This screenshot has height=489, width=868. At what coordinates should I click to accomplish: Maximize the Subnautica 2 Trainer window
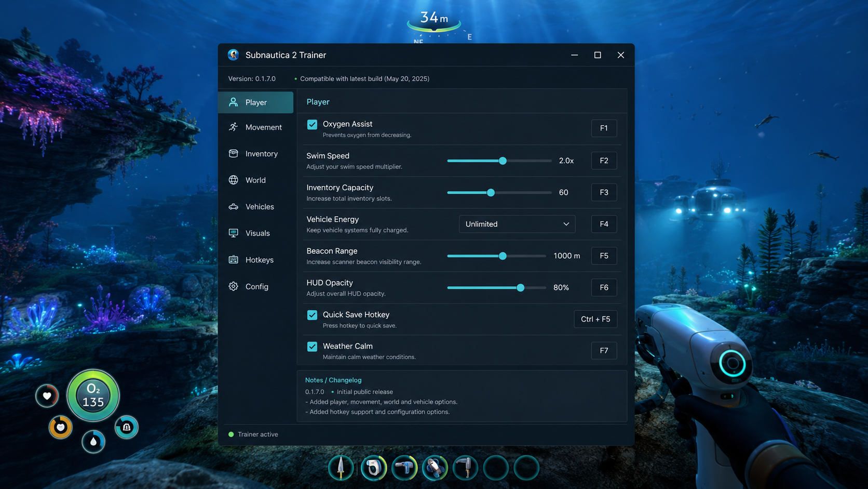tap(598, 55)
